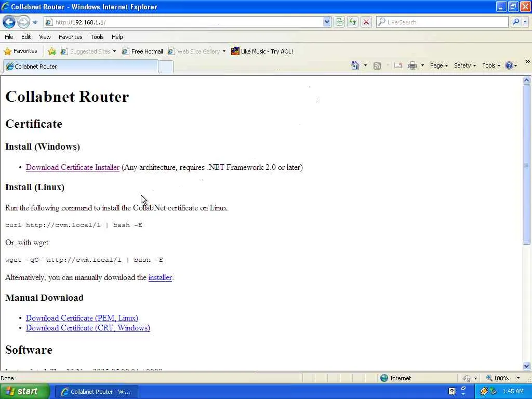Expand the Print dropdown arrow
Screen dimensions: 532x399
(422, 65)
